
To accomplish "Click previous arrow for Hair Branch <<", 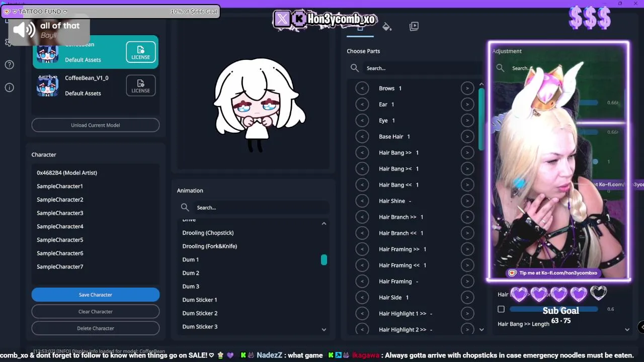I will 362,233.
